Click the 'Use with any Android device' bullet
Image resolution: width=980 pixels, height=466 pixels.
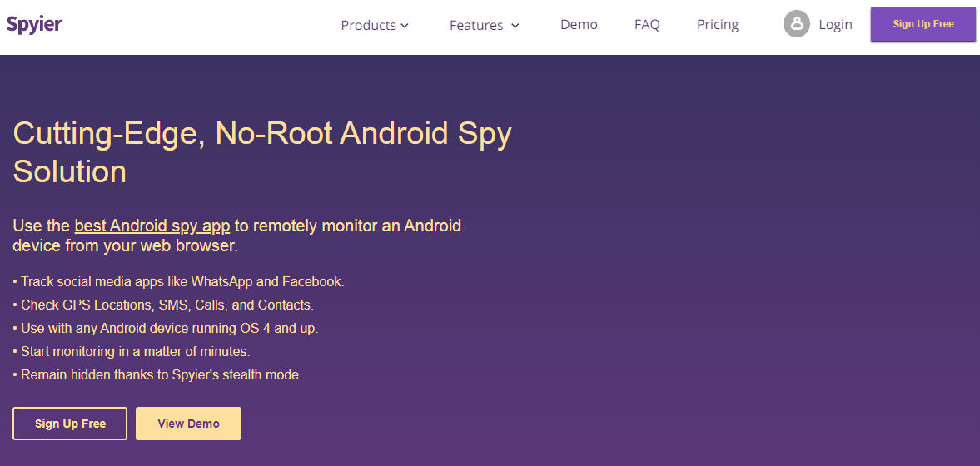pos(166,328)
